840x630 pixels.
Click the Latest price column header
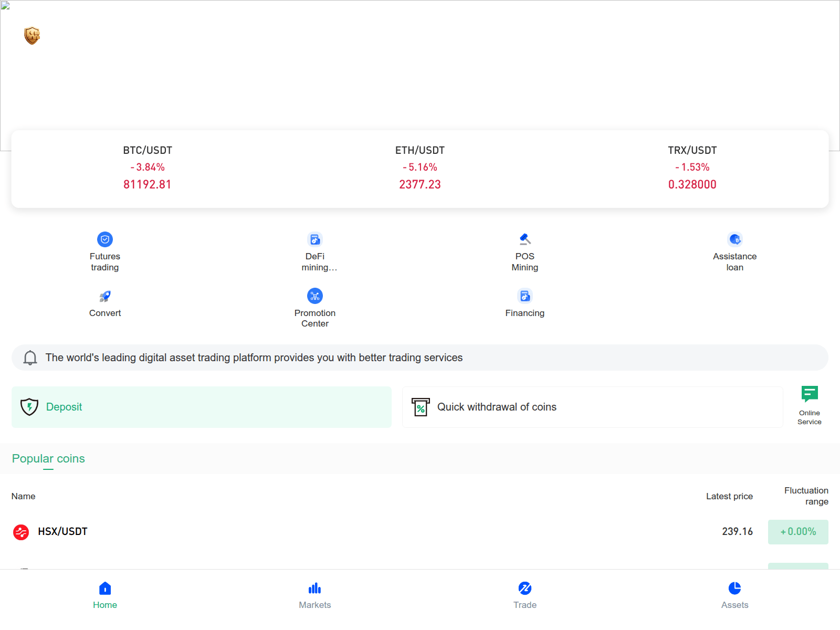[x=729, y=496]
